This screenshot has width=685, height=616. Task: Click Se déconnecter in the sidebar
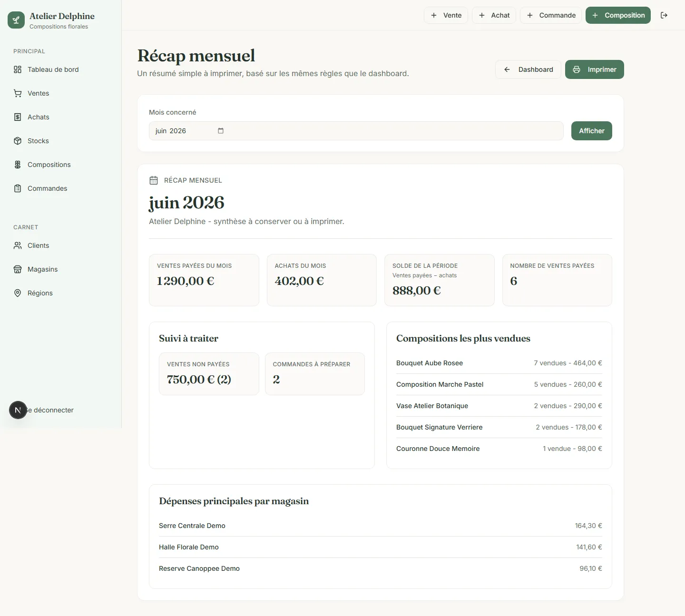pos(50,410)
